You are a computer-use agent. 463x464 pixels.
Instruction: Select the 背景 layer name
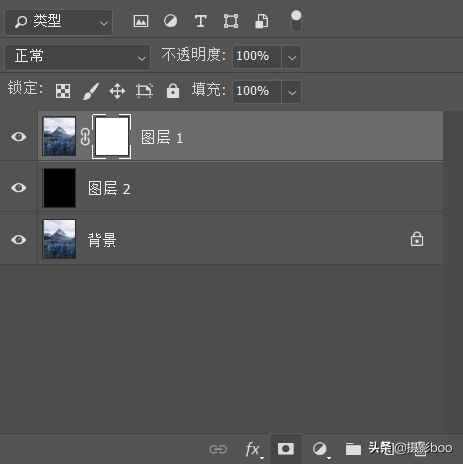[x=102, y=240]
